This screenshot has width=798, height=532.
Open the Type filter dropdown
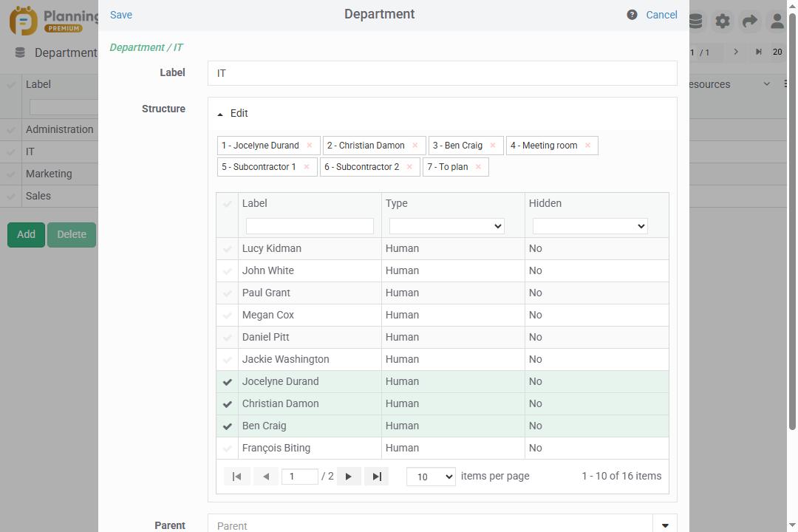tap(447, 226)
